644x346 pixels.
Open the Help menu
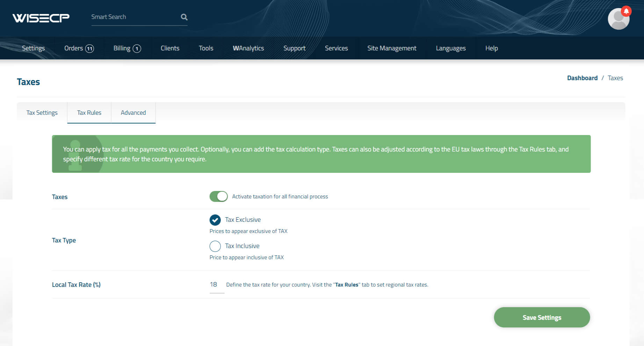[491, 48]
